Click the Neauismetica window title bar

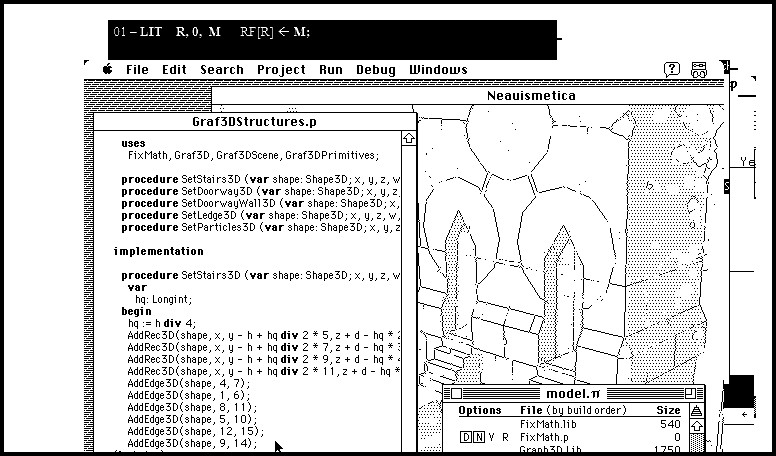pos(530,96)
